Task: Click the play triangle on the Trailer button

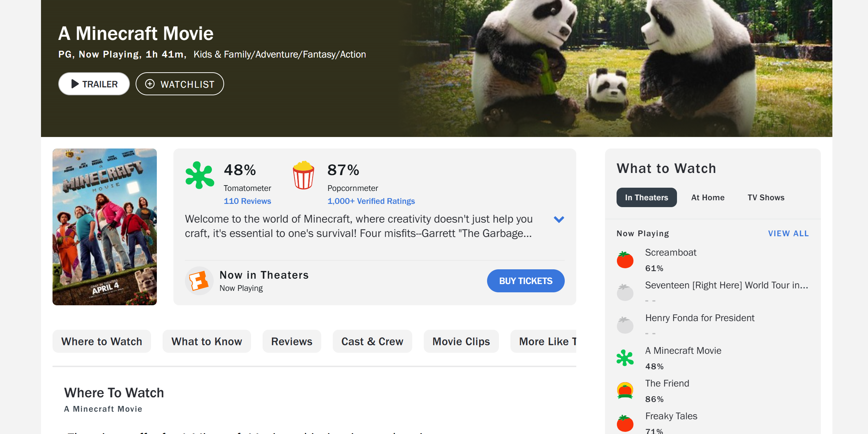Action: click(75, 84)
